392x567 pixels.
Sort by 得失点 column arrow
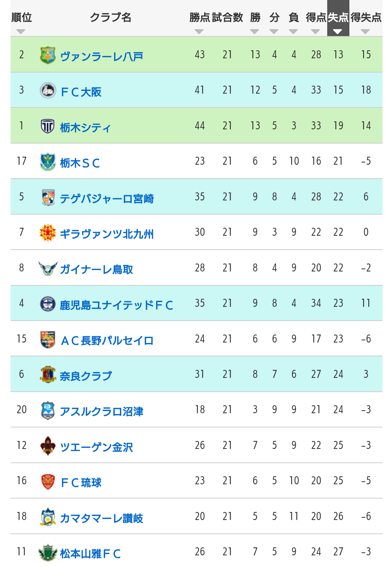365,32
